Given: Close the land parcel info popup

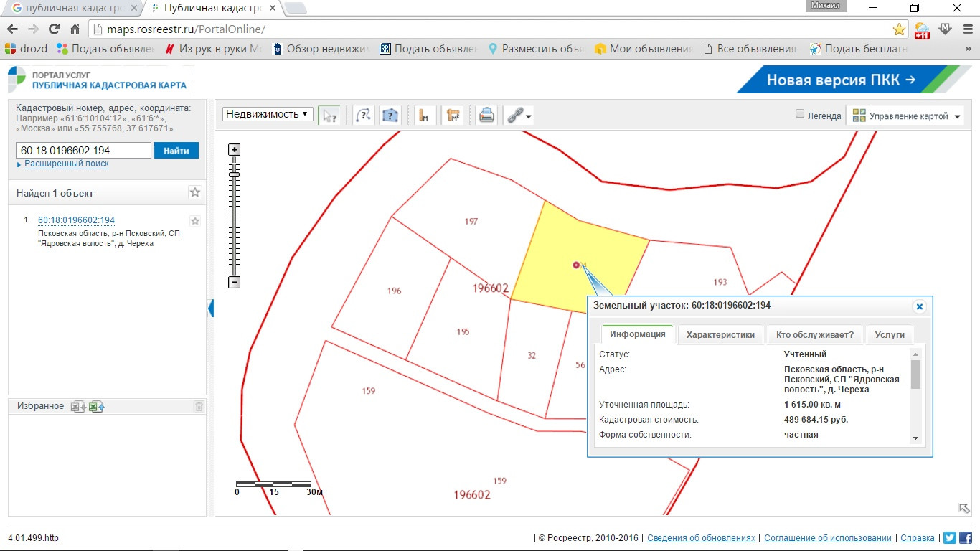Looking at the screenshot, I should (x=919, y=306).
